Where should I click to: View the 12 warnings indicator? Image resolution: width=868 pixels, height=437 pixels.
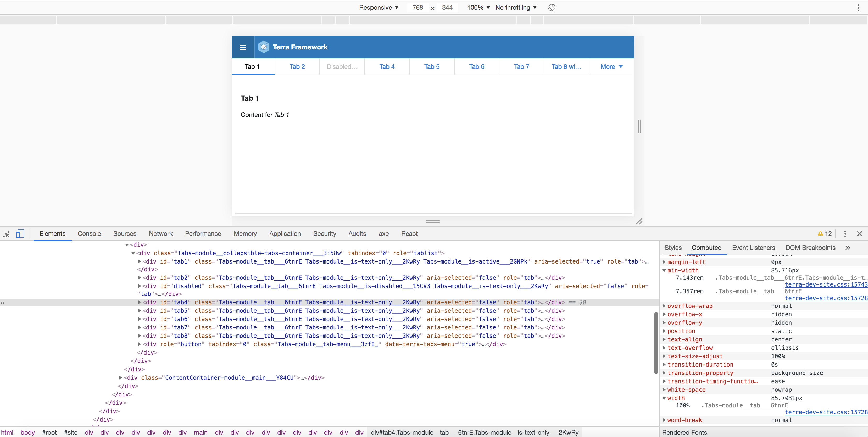pos(824,233)
